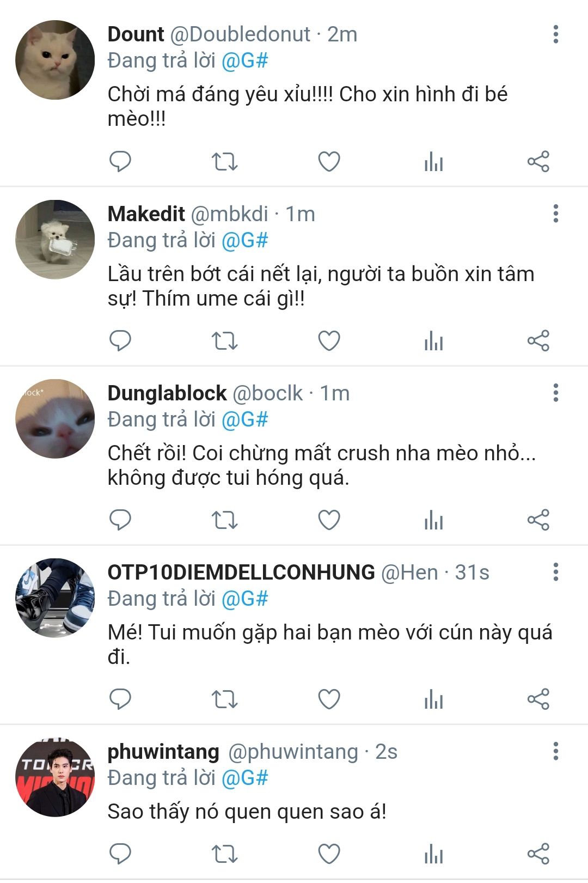Like Dount's tweet with heart
The image size is (588, 883).
(x=329, y=162)
